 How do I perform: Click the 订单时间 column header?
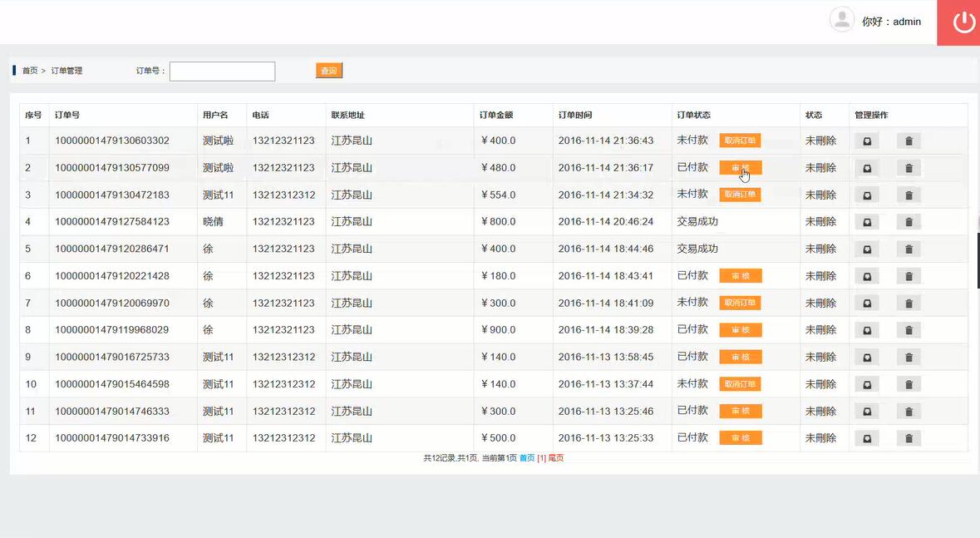pos(575,115)
